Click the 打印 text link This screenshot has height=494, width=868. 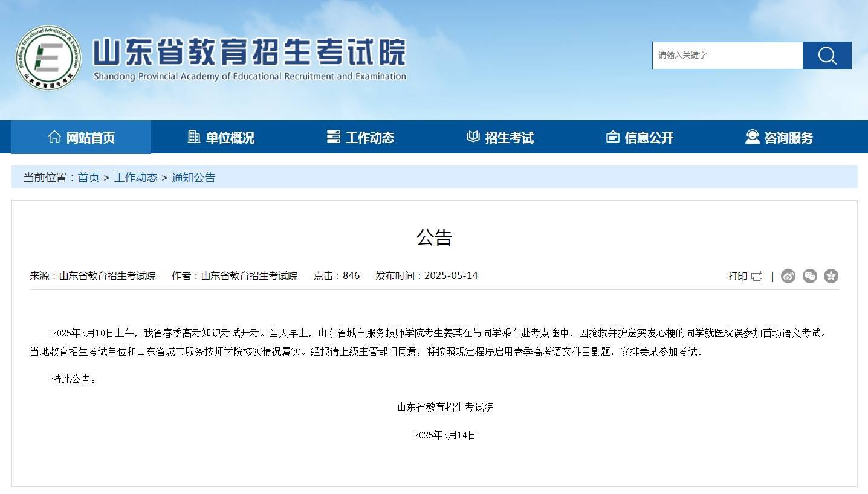737,276
